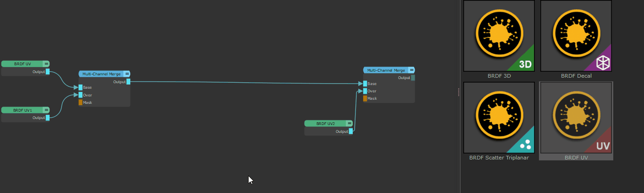
Task: Select the BRDF Decal shelf item
Action: (x=576, y=36)
